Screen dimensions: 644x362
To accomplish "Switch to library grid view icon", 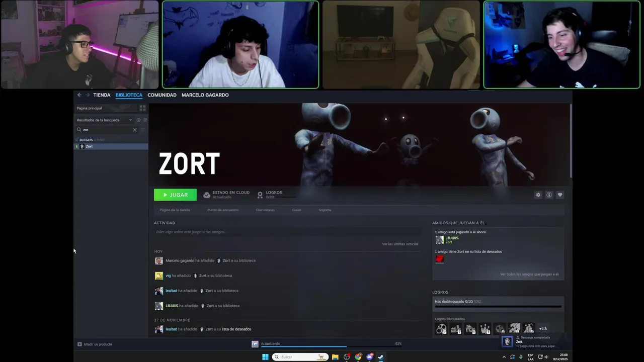I will (x=142, y=108).
